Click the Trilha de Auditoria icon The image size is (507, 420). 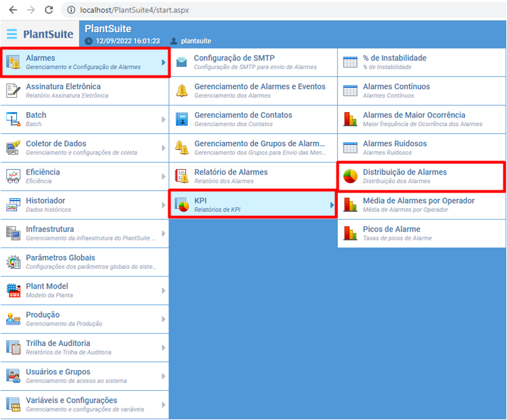[x=14, y=347]
